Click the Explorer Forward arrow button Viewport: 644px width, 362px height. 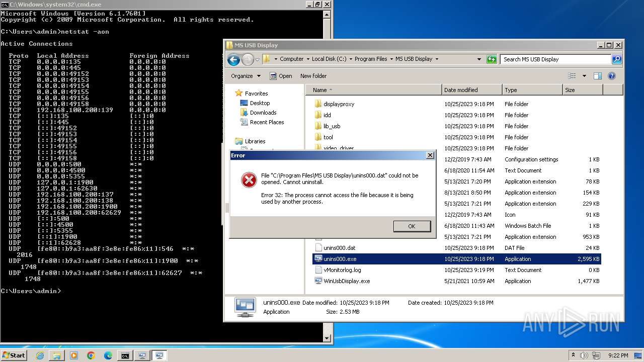click(248, 60)
